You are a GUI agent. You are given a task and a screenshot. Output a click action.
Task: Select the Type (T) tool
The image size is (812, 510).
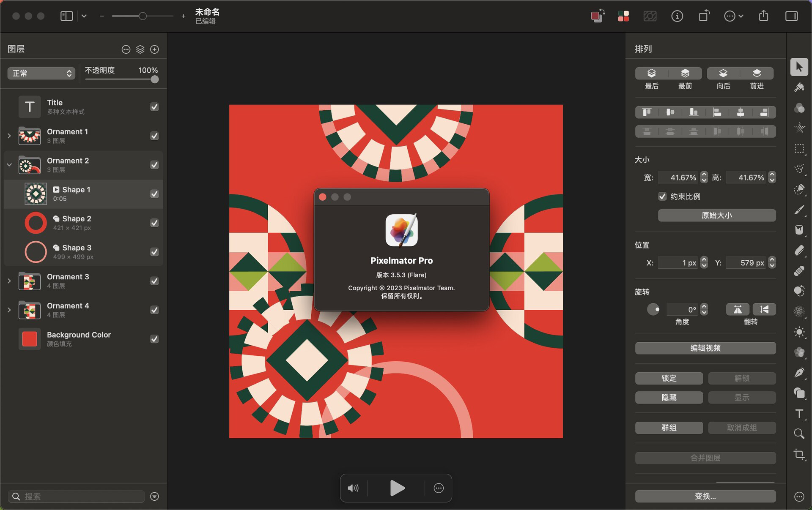click(799, 413)
